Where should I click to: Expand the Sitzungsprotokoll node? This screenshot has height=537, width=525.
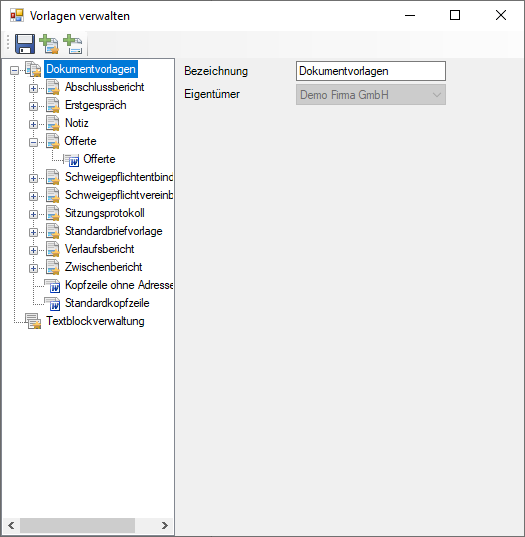(33, 214)
